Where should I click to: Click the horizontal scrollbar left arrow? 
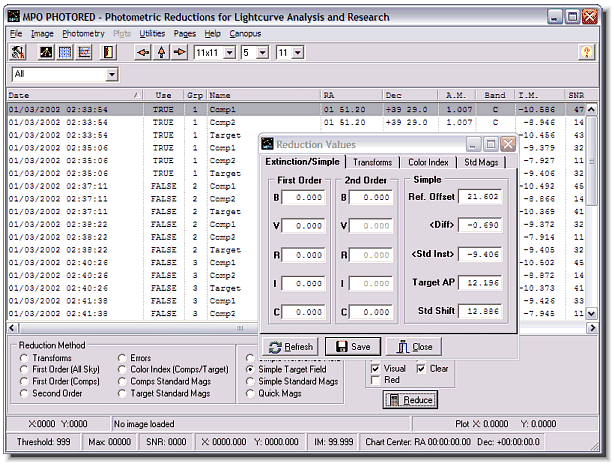click(x=12, y=328)
